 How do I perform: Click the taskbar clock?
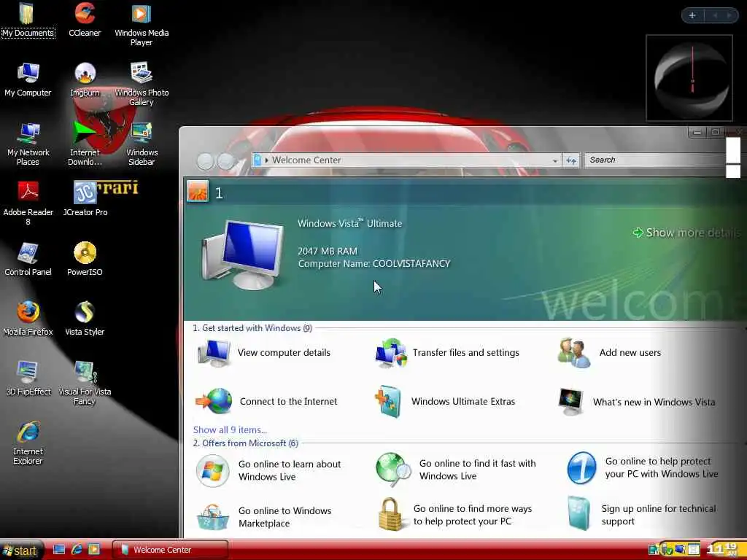(x=722, y=550)
